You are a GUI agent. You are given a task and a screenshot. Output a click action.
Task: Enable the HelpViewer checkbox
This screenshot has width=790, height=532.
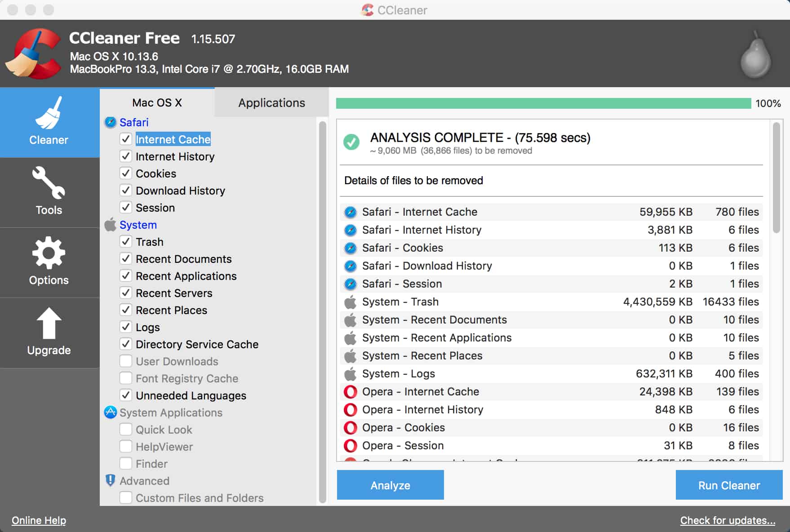tap(126, 446)
